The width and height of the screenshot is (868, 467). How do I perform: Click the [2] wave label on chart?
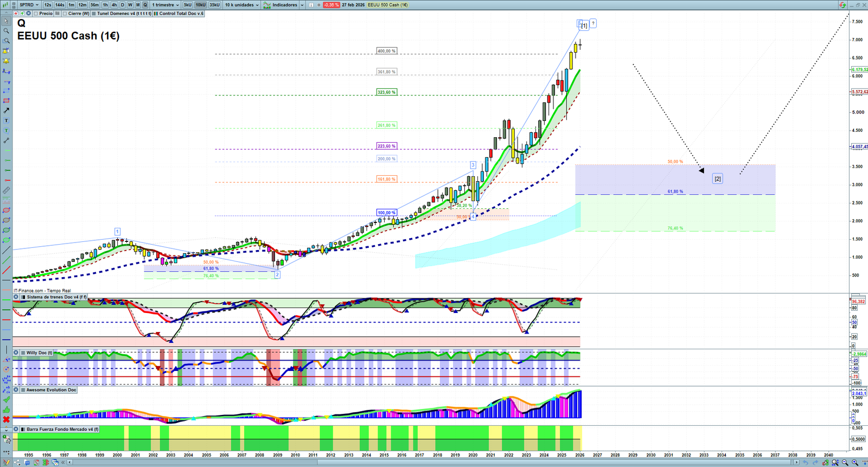pyautogui.click(x=717, y=179)
